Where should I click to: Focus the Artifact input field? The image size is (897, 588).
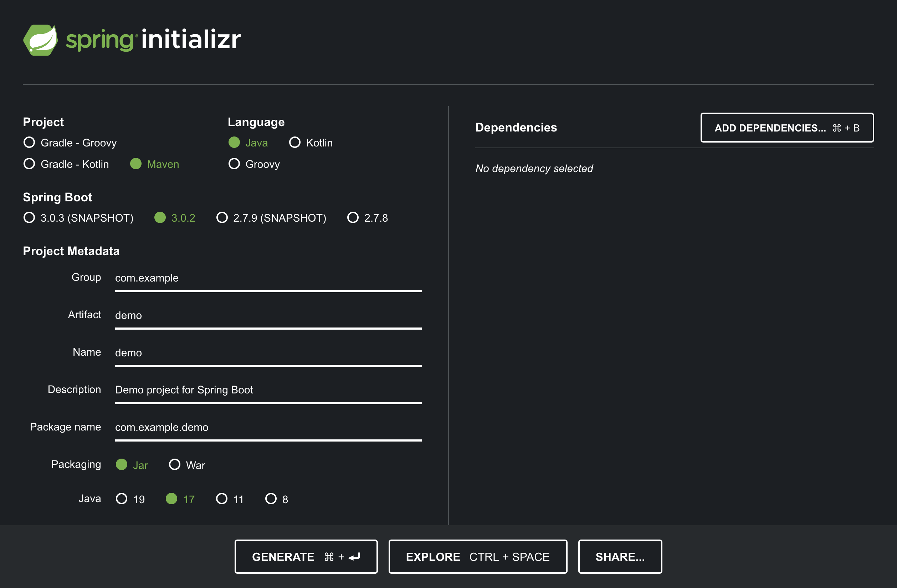coord(268,316)
